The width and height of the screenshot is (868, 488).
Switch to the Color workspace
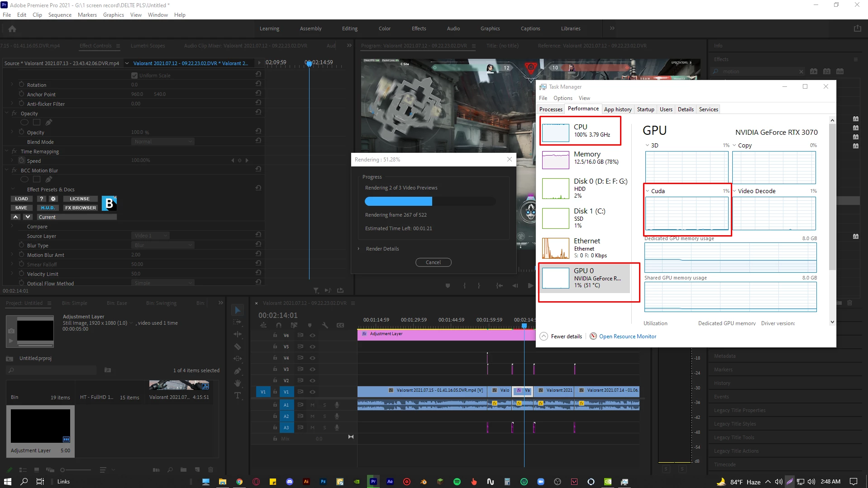pyautogui.click(x=385, y=28)
